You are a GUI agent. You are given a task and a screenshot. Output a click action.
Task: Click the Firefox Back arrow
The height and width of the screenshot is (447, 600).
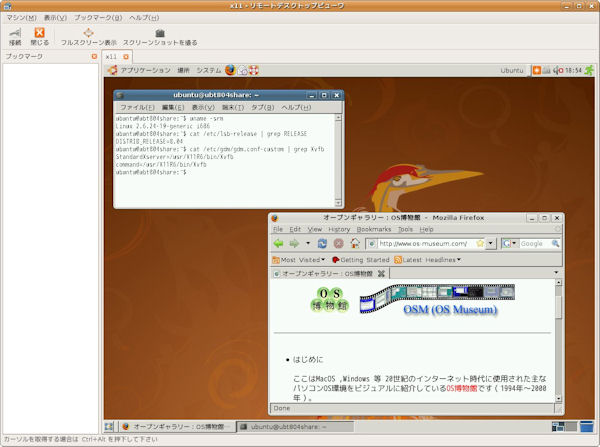(x=279, y=243)
